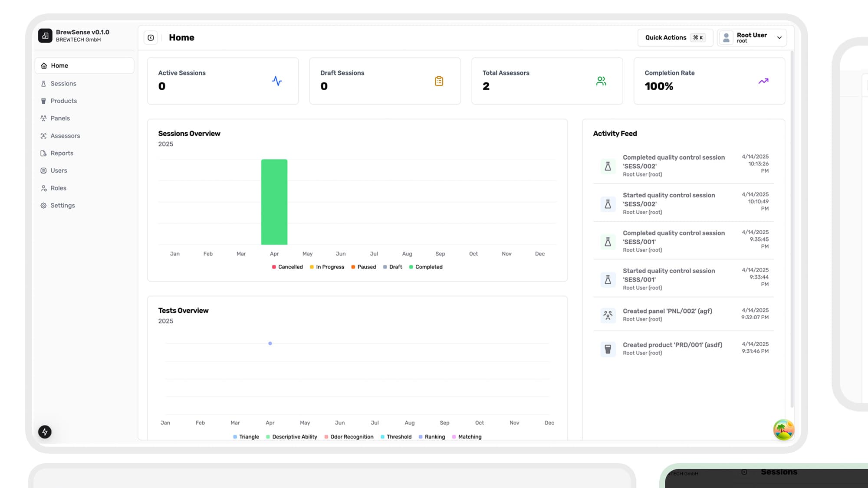Toggle Completed legend in Sessions Overview
This screenshot has width=868, height=488.
[x=426, y=267]
